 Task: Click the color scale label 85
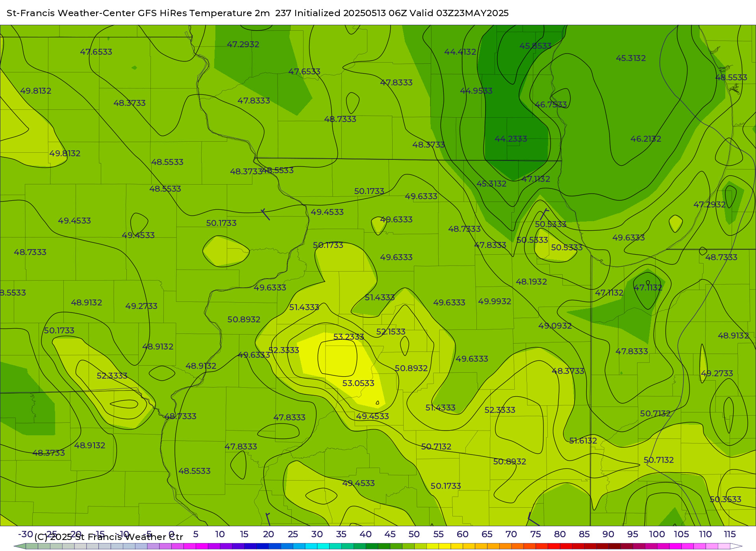[x=584, y=534]
